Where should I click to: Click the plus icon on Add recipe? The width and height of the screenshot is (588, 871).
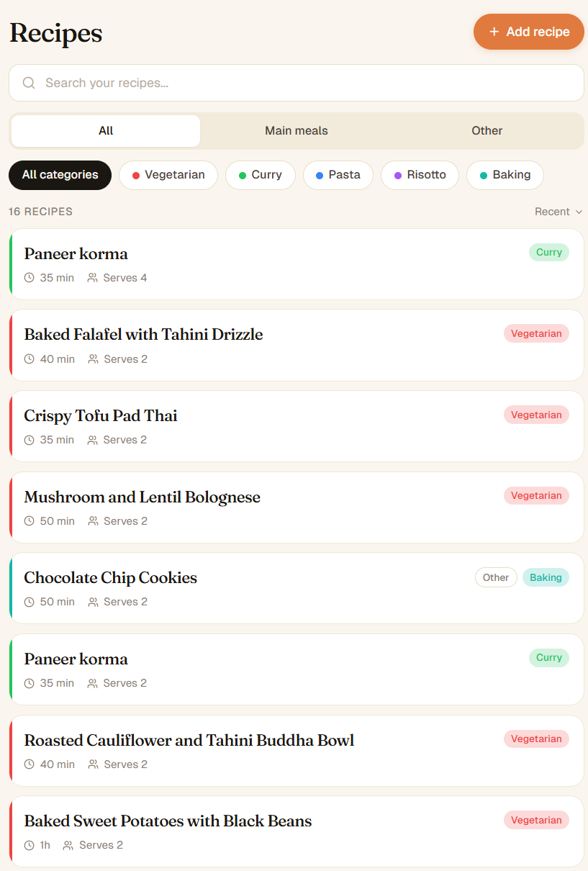coord(494,32)
